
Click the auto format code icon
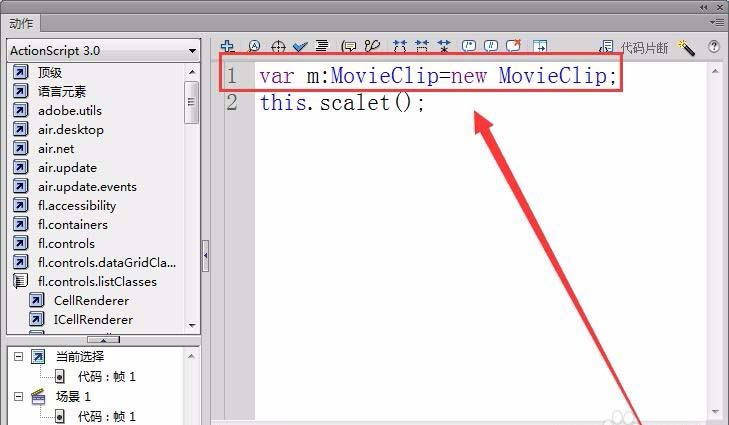322,46
